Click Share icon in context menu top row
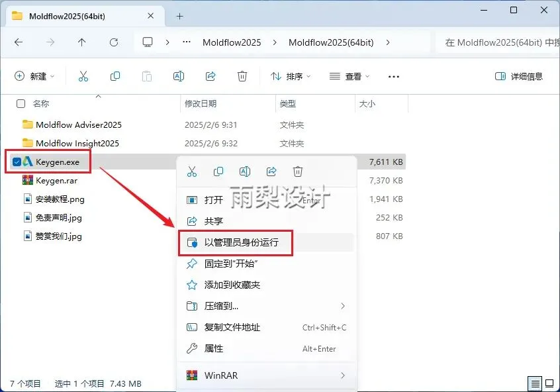The width and height of the screenshot is (560, 392). tap(271, 171)
